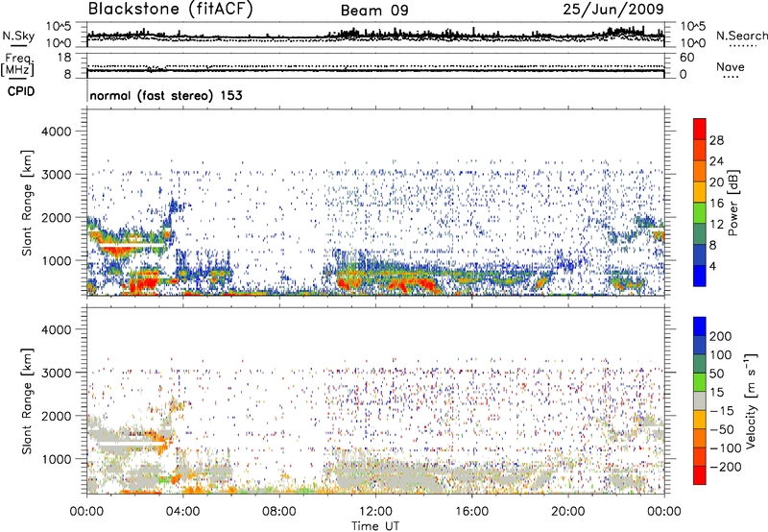Click the '08:00' time axis tick label
768x532 pixels.
pyautogui.click(x=279, y=512)
